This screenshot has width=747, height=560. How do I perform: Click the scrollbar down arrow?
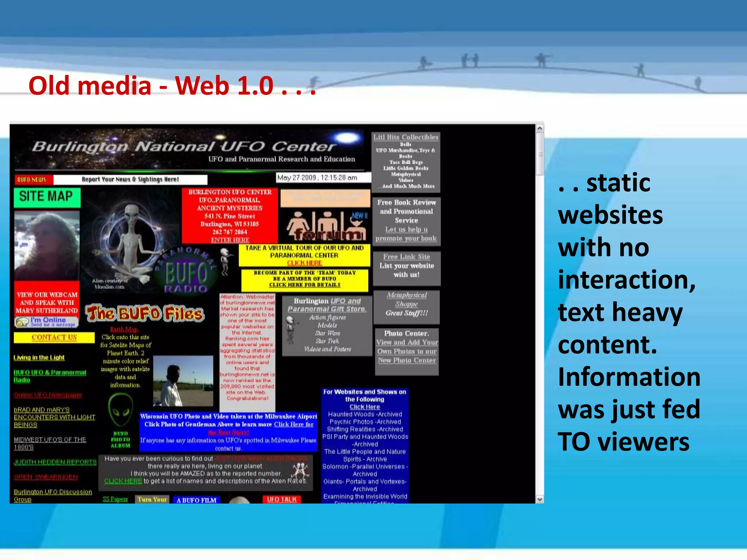point(540,499)
